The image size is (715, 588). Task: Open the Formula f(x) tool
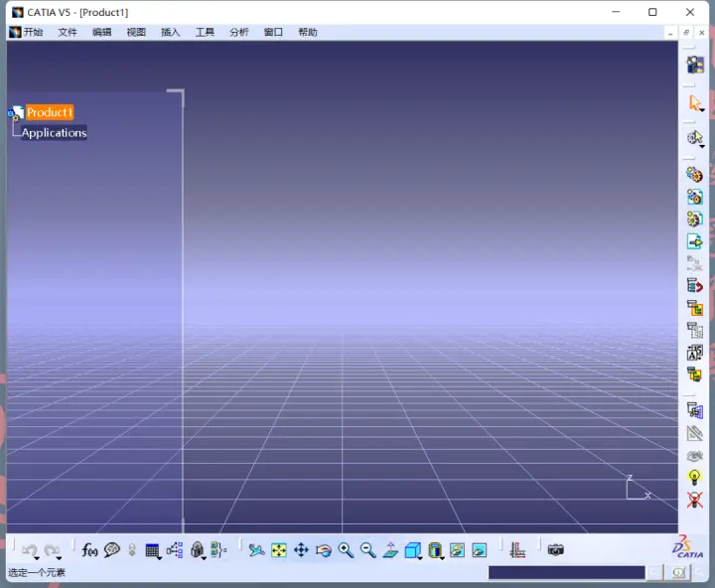click(x=89, y=550)
